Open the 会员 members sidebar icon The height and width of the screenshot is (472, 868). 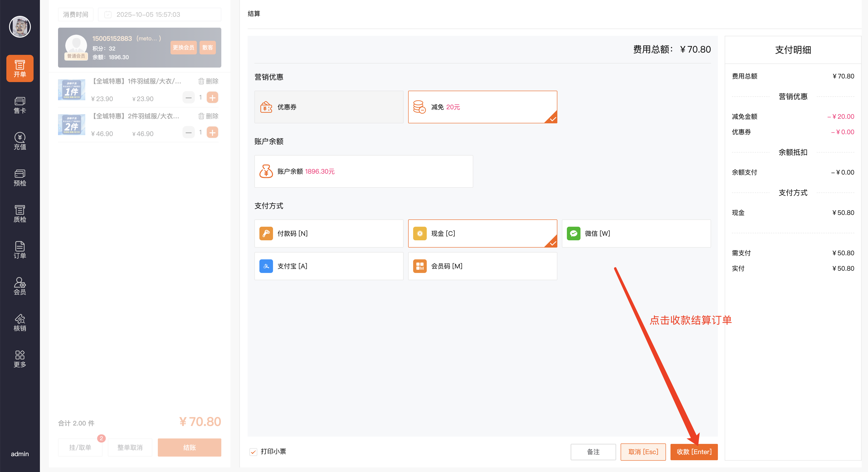20,286
